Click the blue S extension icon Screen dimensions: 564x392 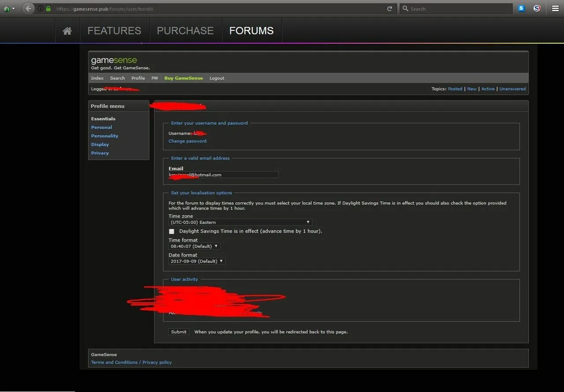click(522, 8)
